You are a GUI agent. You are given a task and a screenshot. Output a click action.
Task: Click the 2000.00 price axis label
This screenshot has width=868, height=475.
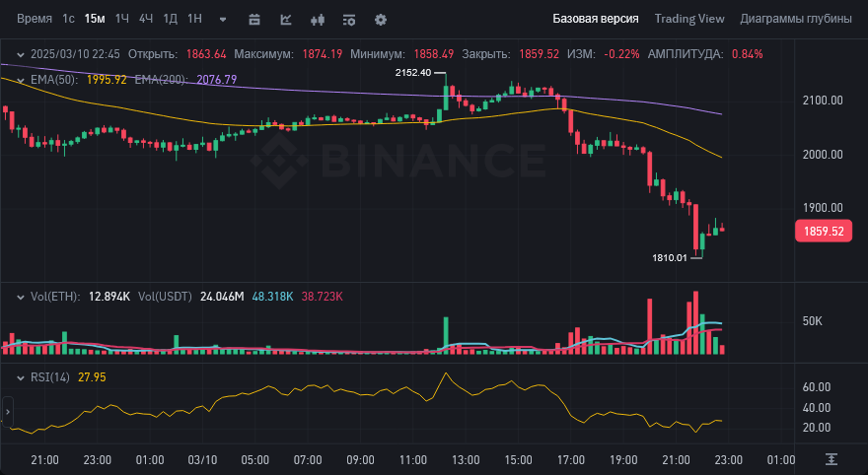point(823,155)
